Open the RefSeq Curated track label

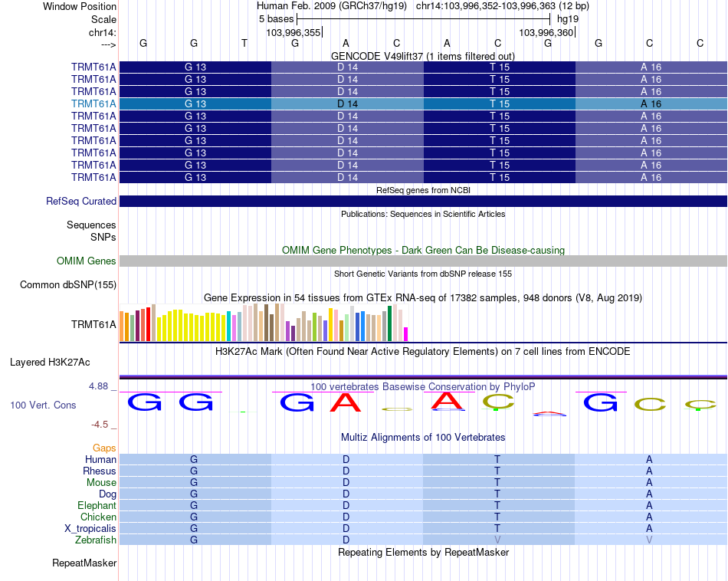click(x=81, y=201)
